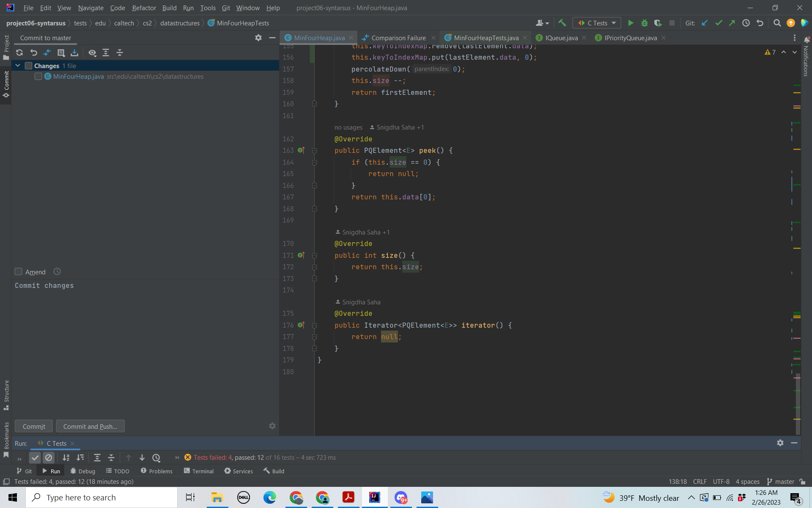Click the Search Everywhere magnifier icon
This screenshot has height=508, width=812.
tap(777, 23)
